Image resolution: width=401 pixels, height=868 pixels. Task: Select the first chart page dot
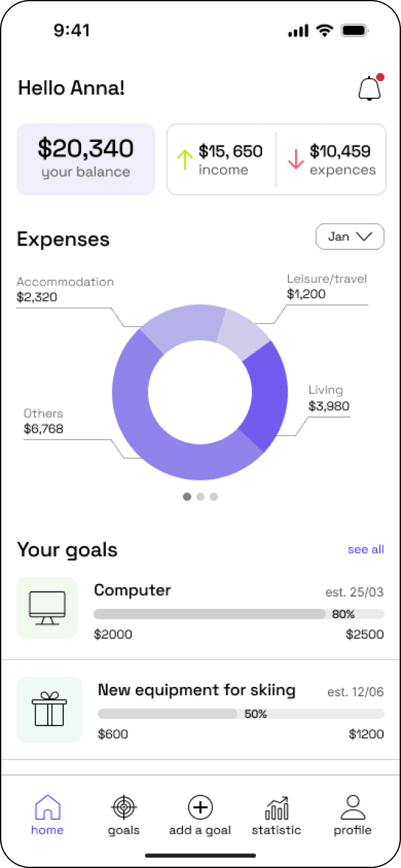tap(187, 497)
